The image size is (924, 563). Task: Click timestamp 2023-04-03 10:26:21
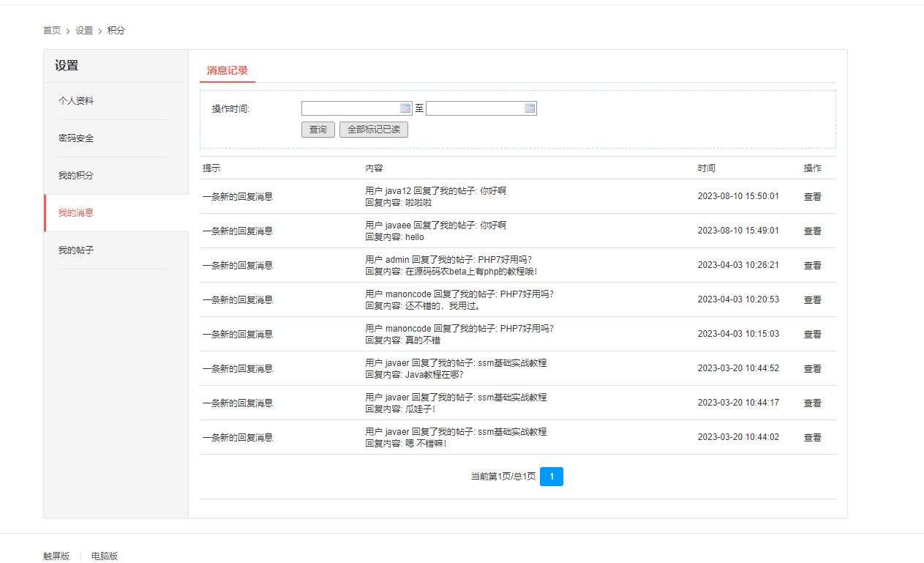(738, 266)
